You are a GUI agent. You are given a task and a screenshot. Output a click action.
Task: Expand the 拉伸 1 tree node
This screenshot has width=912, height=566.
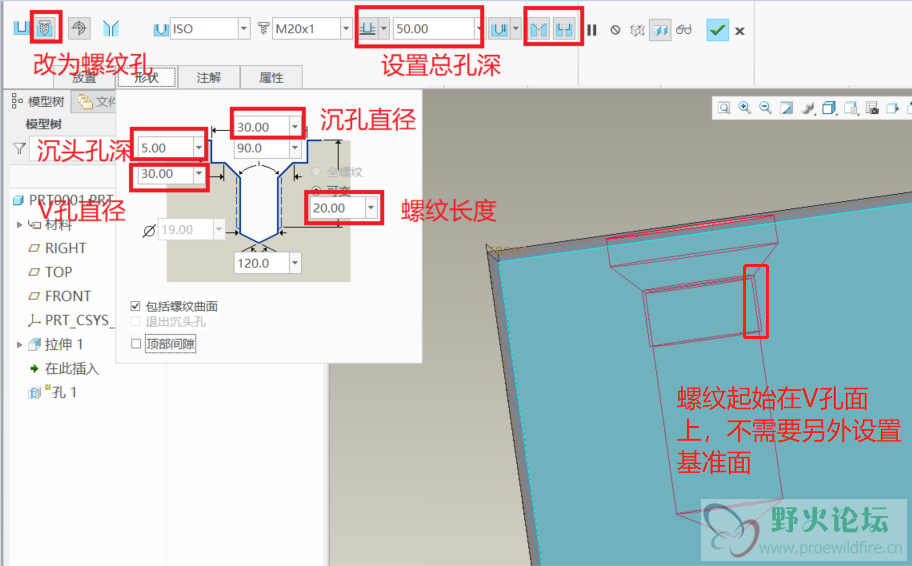(19, 344)
